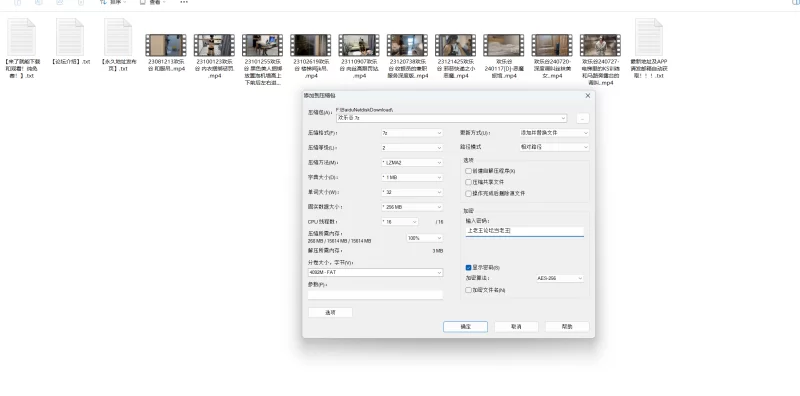800x396 pixels.
Task: Select the video thumbnail named 240117
Action: coord(504,45)
